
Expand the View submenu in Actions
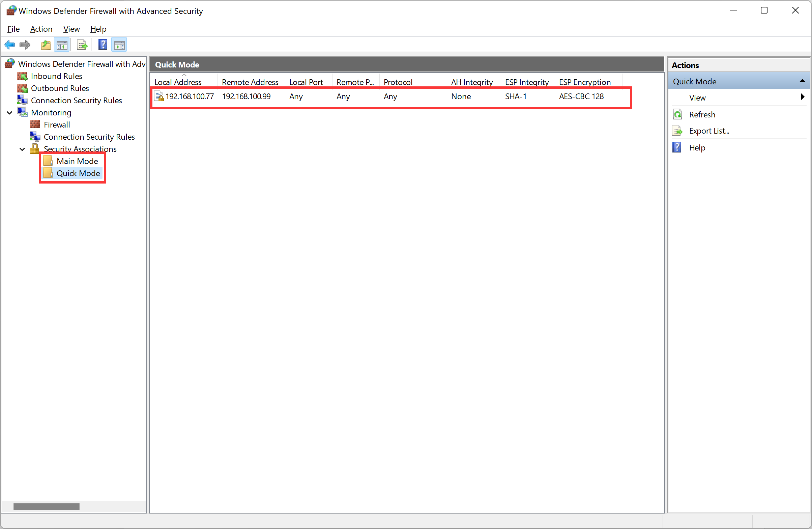coord(802,97)
